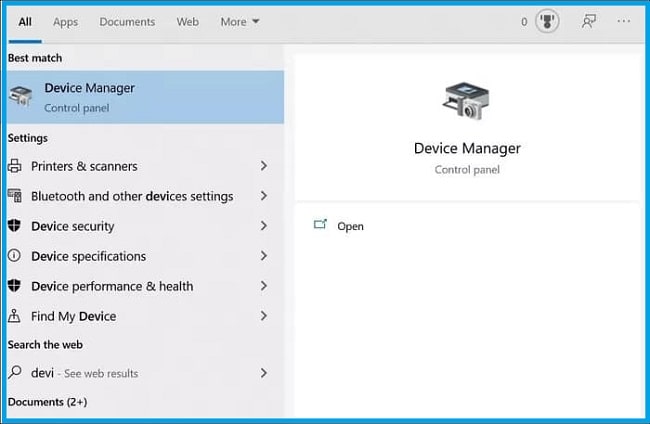Screen dimensions: 650x424
Task: Expand Printers & scanners chevron
Action: coord(264,166)
